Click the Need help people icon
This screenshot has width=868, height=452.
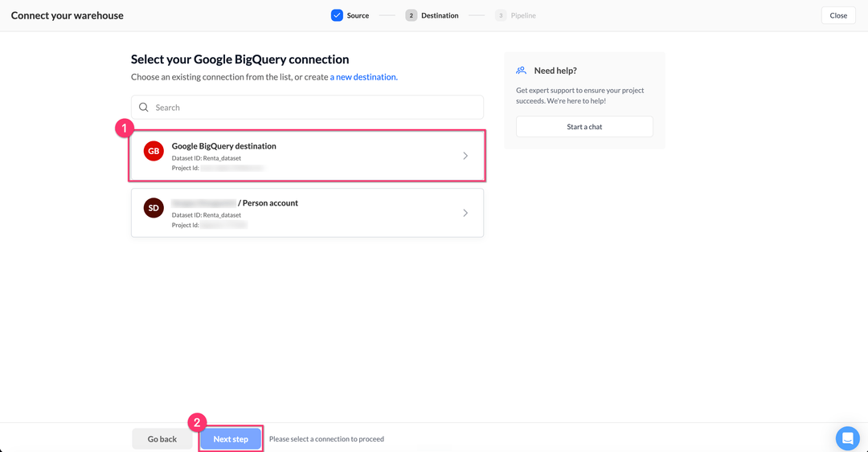[521, 71]
